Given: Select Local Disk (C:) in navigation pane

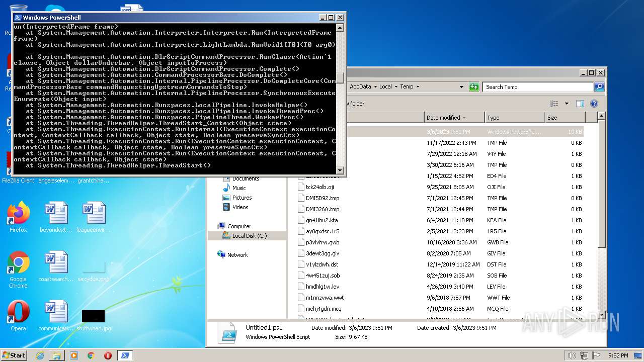Looking at the screenshot, I should (x=250, y=236).
